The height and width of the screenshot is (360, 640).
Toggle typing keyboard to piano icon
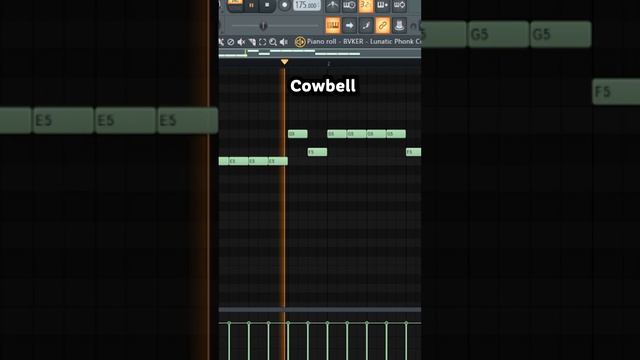pos(333,25)
